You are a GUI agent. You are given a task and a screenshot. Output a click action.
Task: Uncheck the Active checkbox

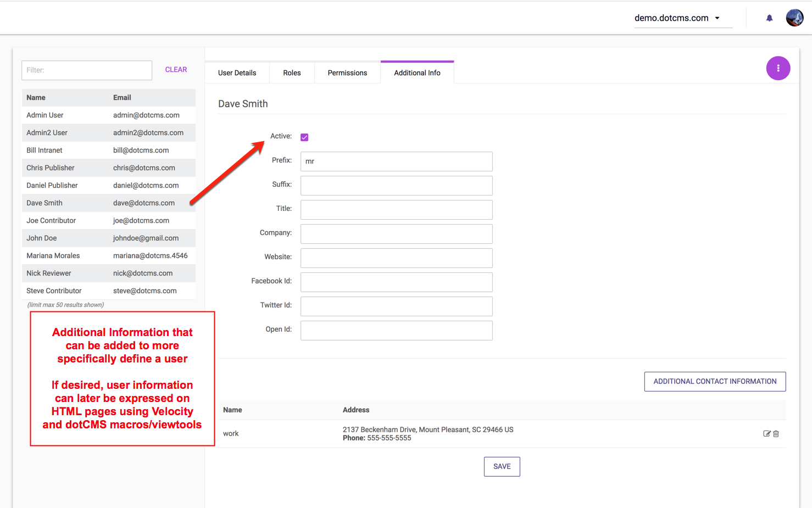(x=304, y=137)
